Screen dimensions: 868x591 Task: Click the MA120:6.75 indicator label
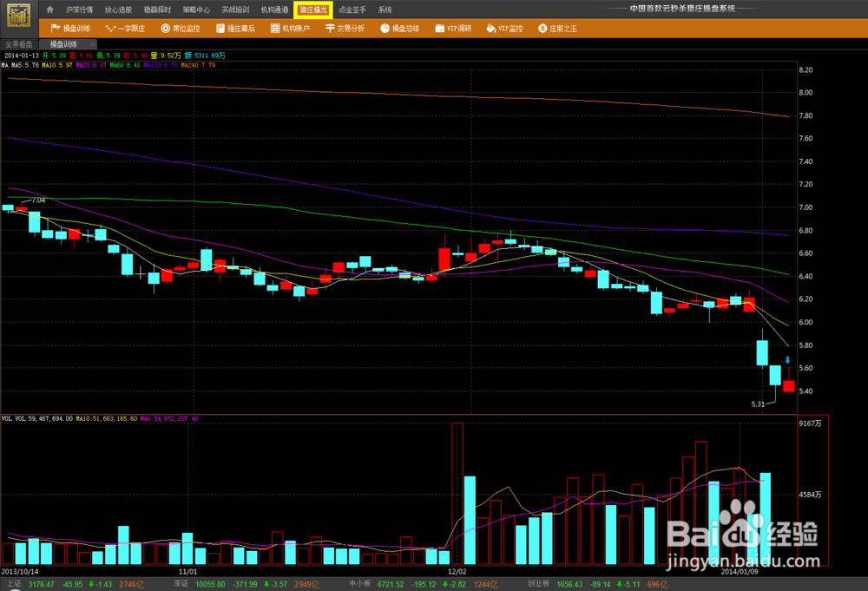point(161,65)
